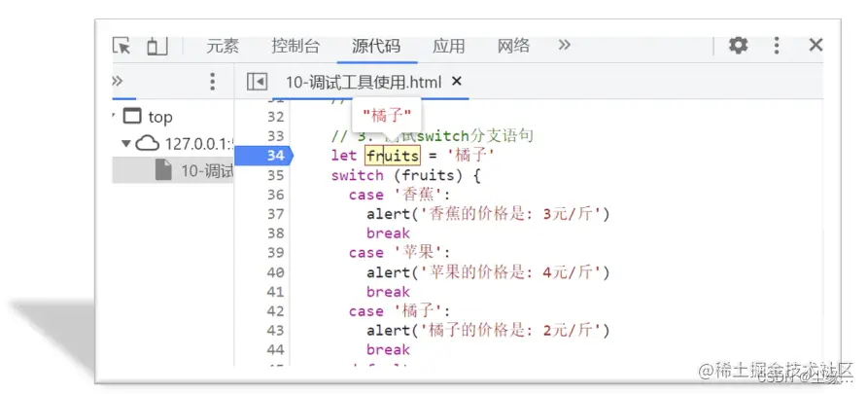Image resolution: width=868 pixels, height=394 pixels.
Task: Click case '橘子' on line 42
Action: [399, 311]
